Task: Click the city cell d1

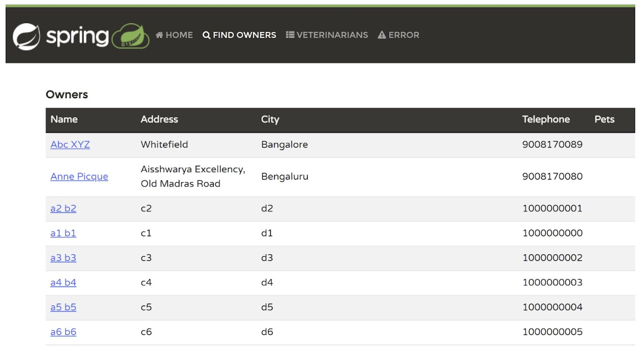Action: coord(267,233)
